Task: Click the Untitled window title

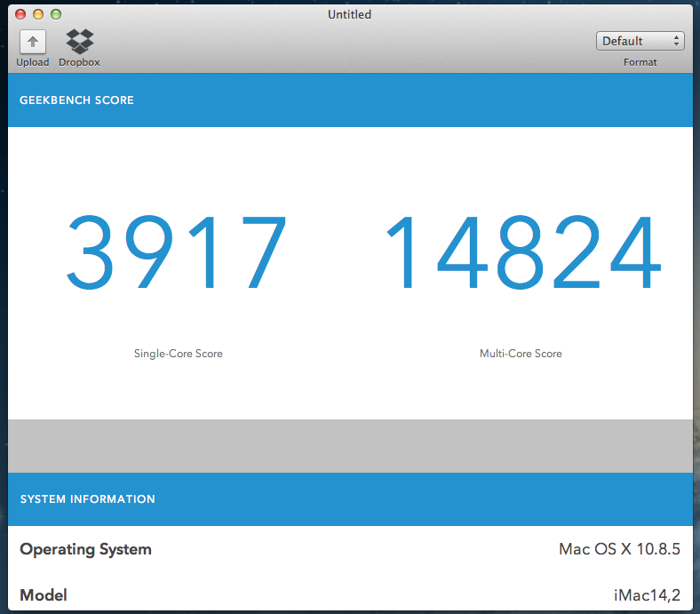Action: click(x=349, y=15)
